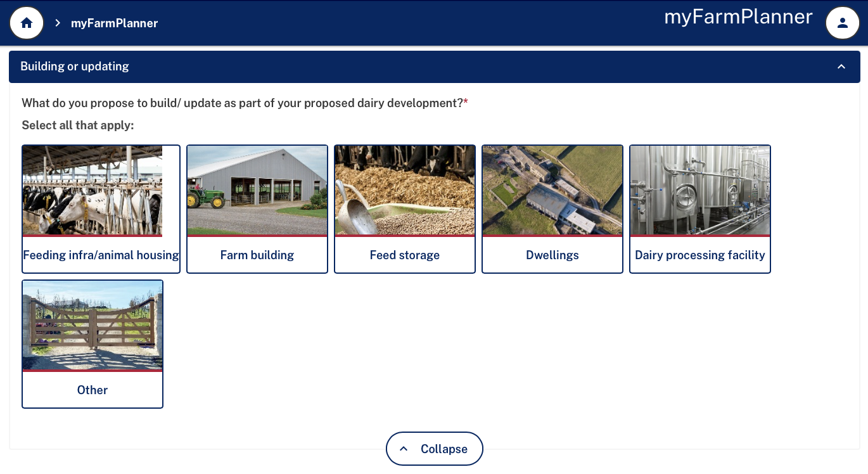Select the Other option
868x474 pixels.
tap(92, 390)
